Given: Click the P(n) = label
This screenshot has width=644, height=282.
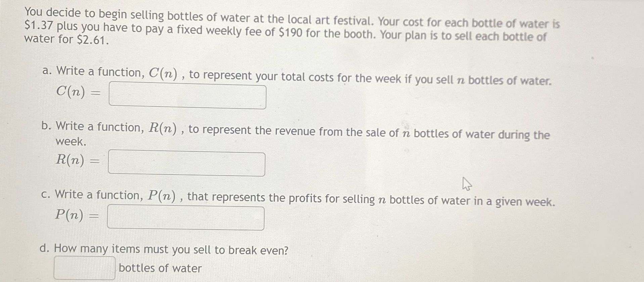Looking at the screenshot, I should click(77, 216).
